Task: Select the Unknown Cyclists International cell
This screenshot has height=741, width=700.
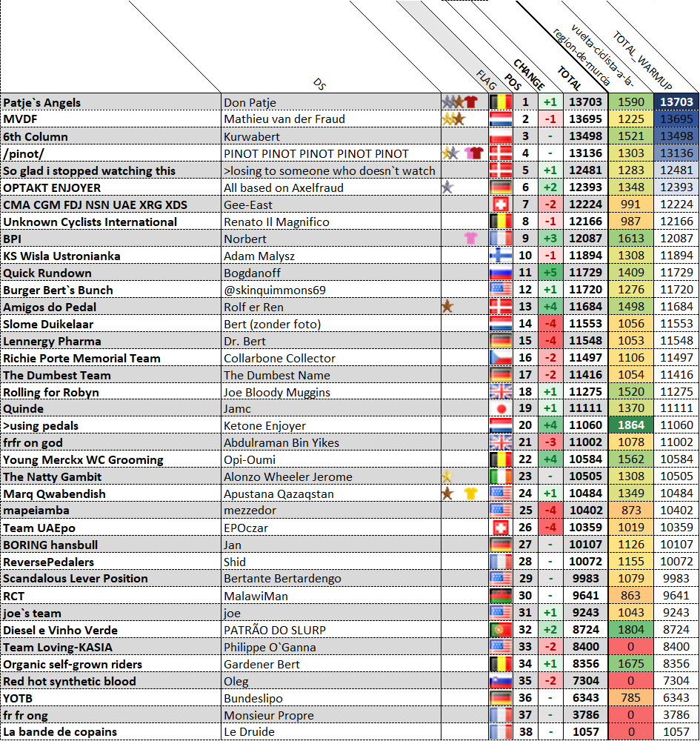Action: pos(110,222)
